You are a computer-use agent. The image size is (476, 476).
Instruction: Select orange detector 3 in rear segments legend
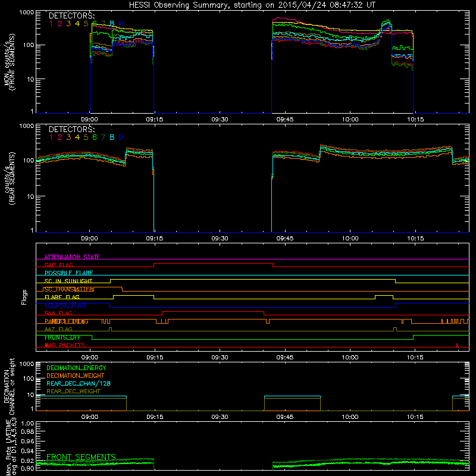(x=68, y=137)
